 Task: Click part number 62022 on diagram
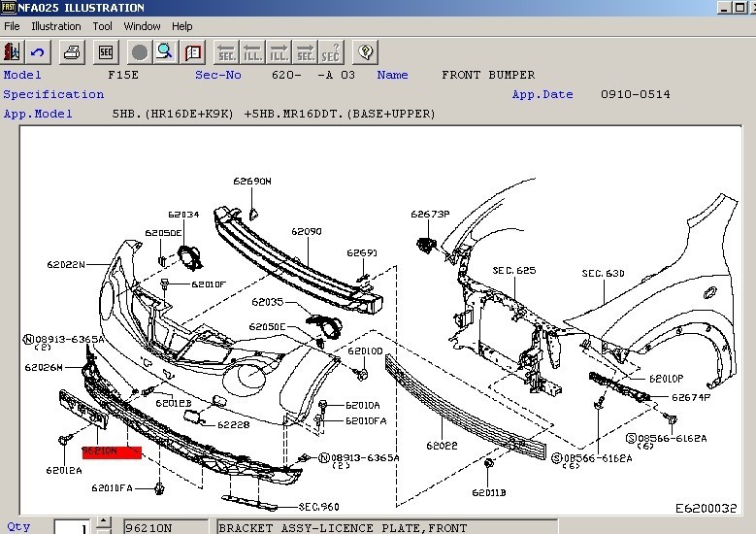click(x=441, y=448)
